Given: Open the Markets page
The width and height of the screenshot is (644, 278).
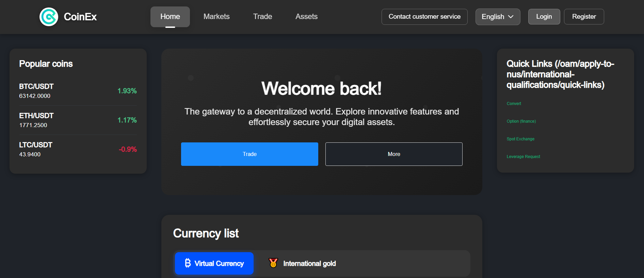Looking at the screenshot, I should (x=216, y=17).
